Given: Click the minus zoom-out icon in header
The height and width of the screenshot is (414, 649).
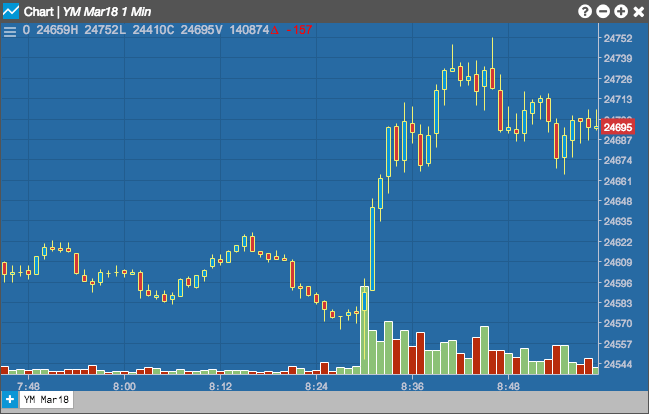Looking at the screenshot, I should click(603, 11).
